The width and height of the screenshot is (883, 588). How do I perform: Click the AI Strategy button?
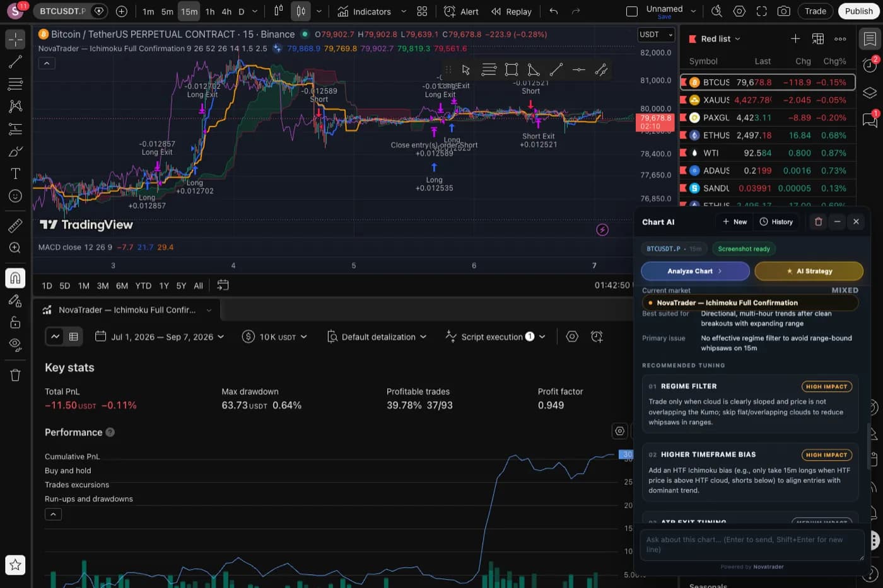point(809,271)
